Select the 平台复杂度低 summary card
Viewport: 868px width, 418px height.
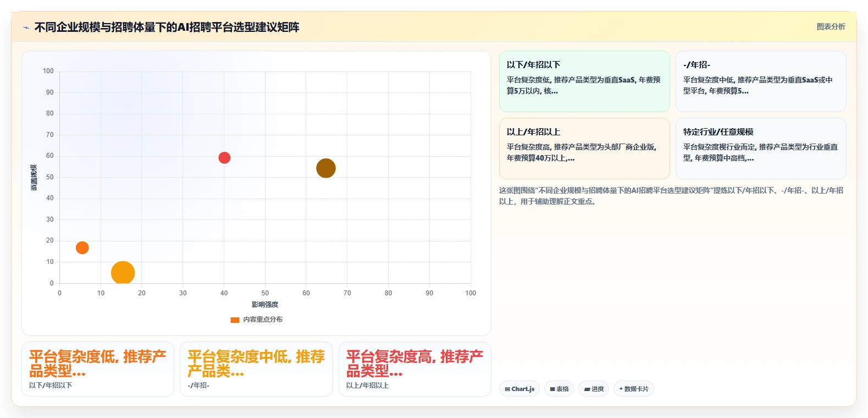click(98, 369)
